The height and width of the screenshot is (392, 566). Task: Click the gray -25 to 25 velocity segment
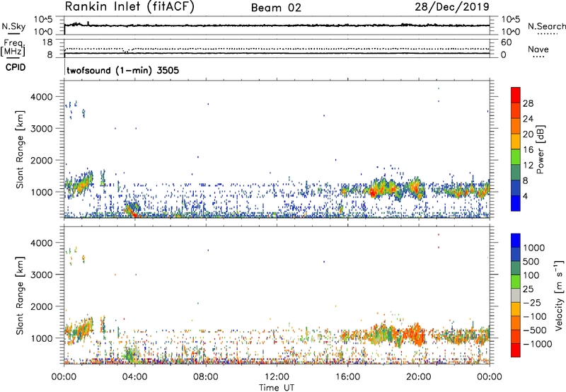click(516, 295)
